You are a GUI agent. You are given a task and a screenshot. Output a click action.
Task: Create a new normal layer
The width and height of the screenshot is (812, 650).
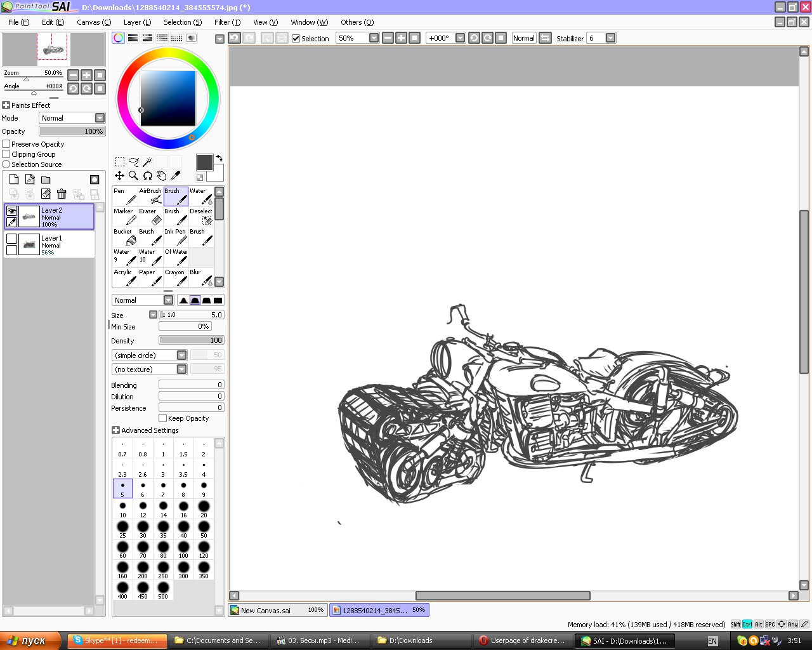(14, 180)
